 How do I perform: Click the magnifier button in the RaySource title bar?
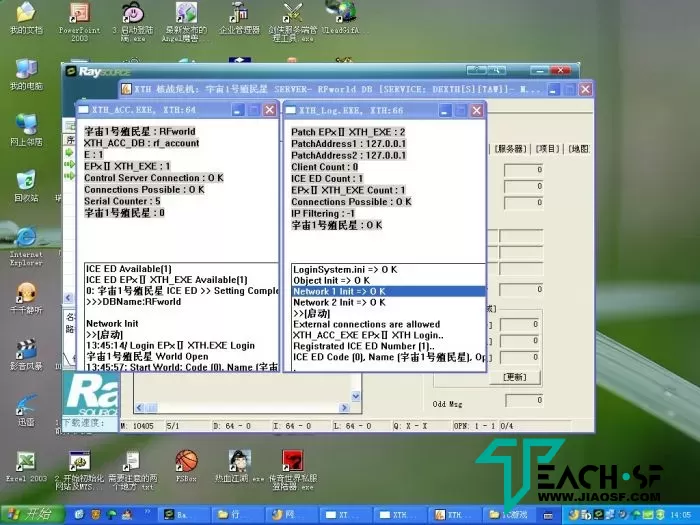click(496, 70)
